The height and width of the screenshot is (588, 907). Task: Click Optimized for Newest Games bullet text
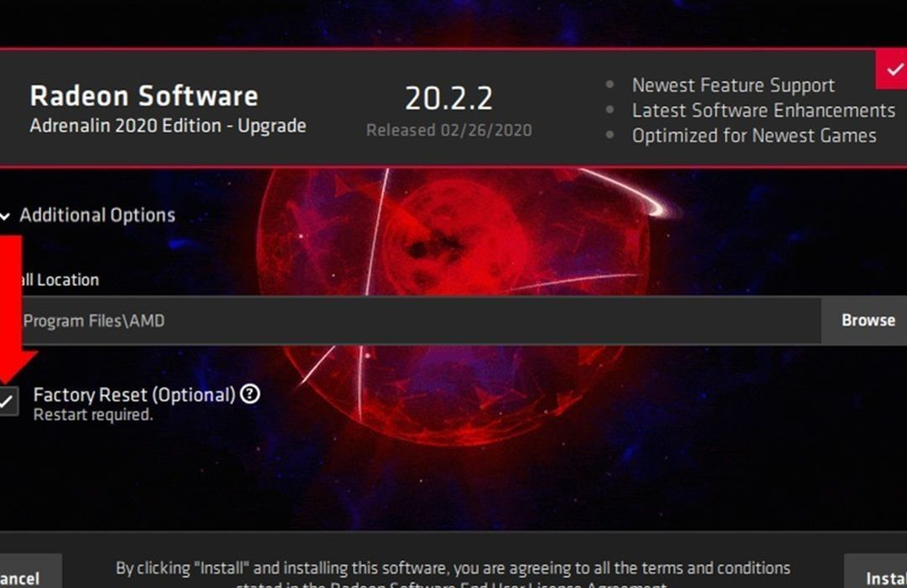(x=754, y=136)
